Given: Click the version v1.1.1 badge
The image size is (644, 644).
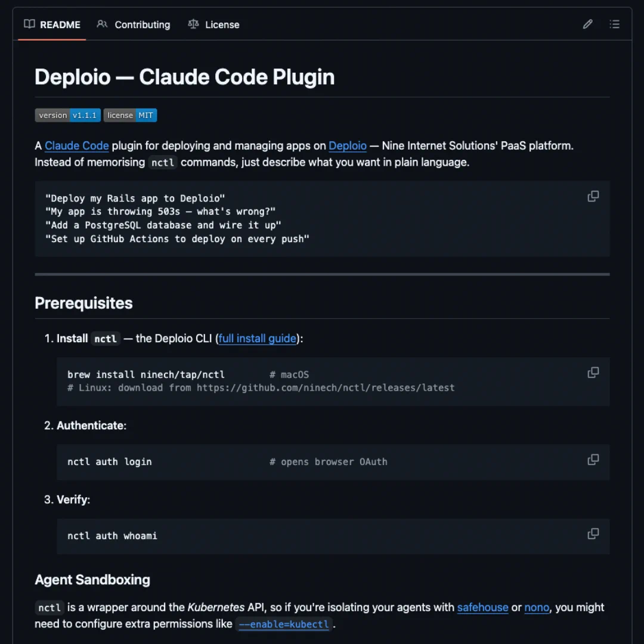Looking at the screenshot, I should coord(68,116).
